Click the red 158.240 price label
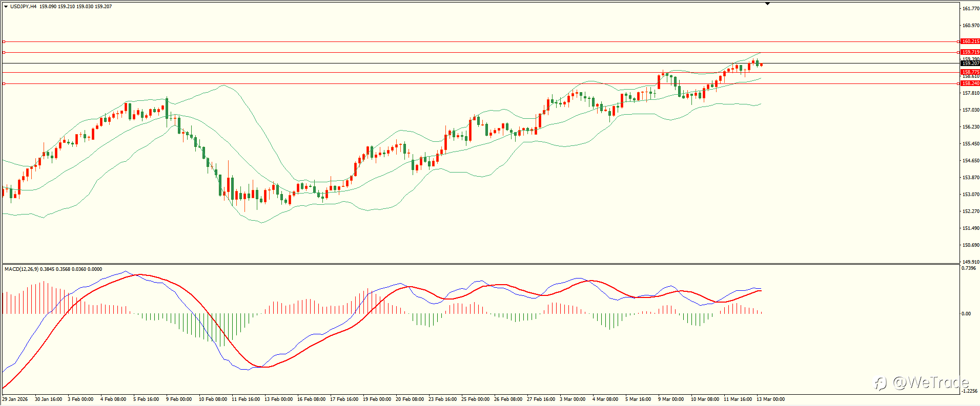This screenshot has width=980, height=406. [x=970, y=83]
